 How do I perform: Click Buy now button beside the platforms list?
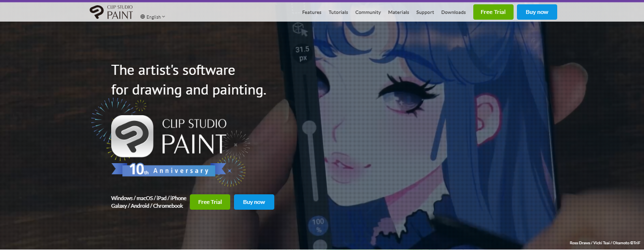pyautogui.click(x=254, y=202)
